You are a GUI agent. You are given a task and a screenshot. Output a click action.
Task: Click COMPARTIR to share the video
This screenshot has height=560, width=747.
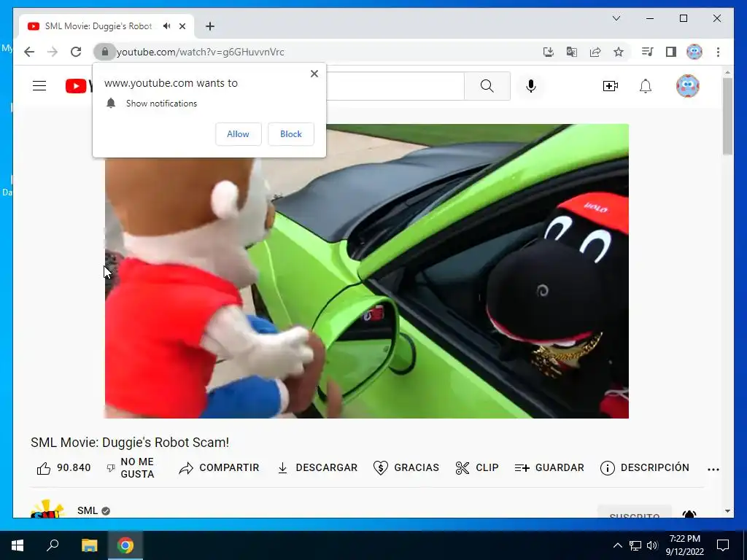coord(219,468)
